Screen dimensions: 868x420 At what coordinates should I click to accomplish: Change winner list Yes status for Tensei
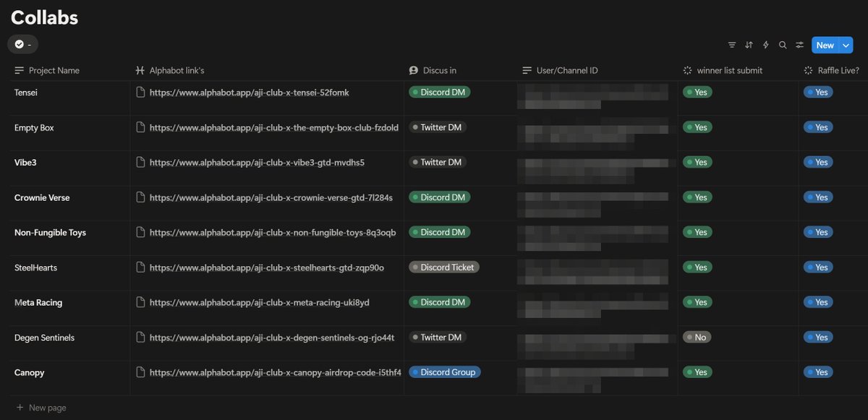(697, 92)
